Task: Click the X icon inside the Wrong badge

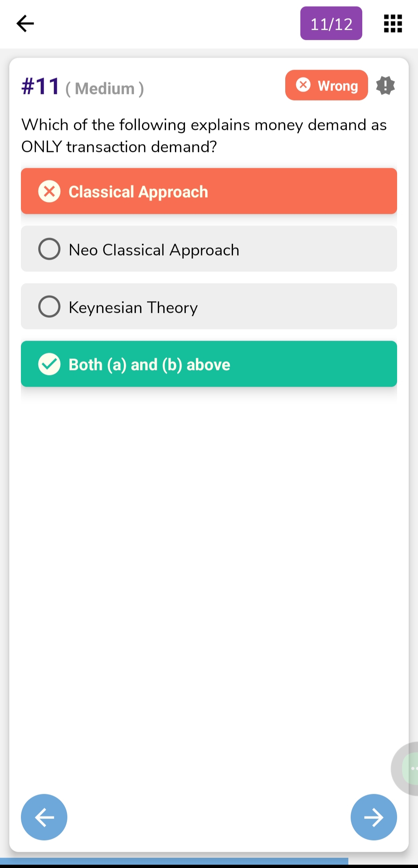Action: click(303, 85)
